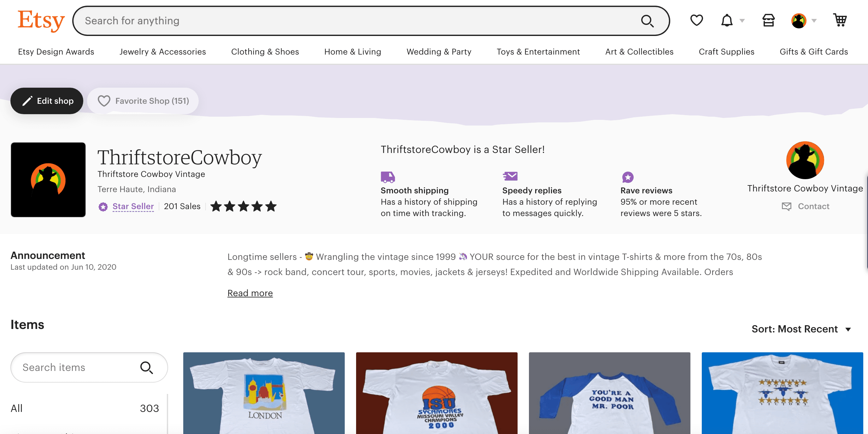Screen dimensions: 868x434
Task: Open the shopping cart
Action: tap(840, 20)
